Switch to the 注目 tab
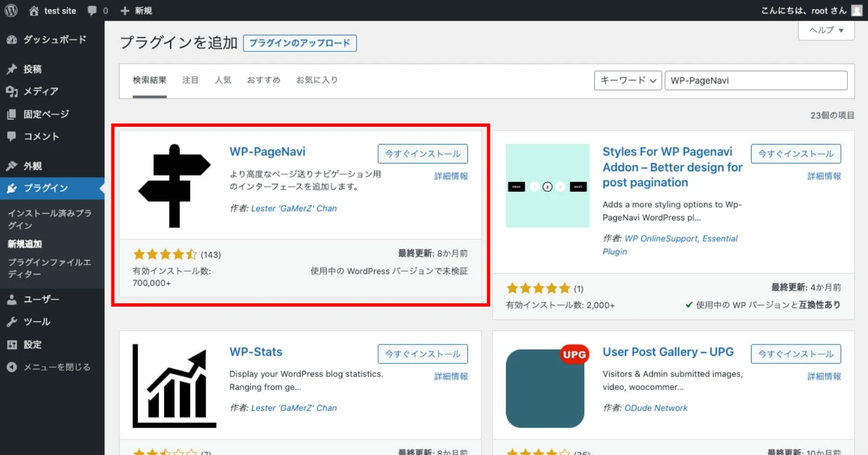The width and height of the screenshot is (868, 455). (190, 80)
